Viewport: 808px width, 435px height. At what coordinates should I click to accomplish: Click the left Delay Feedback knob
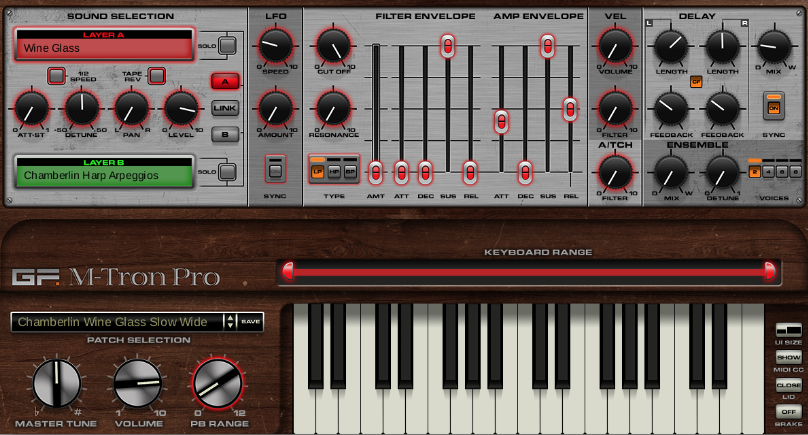click(671, 109)
